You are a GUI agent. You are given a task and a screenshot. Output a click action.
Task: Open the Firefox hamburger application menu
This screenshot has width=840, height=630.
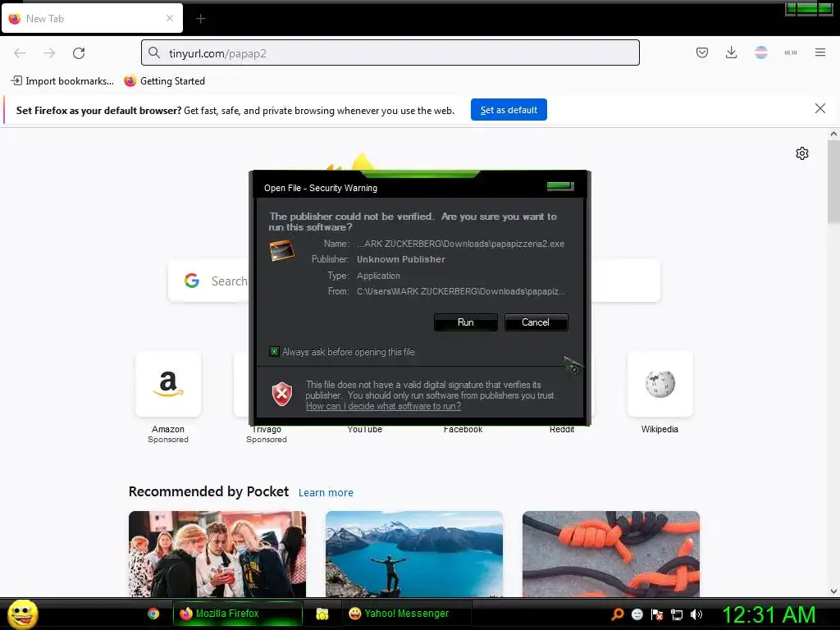[x=820, y=52]
